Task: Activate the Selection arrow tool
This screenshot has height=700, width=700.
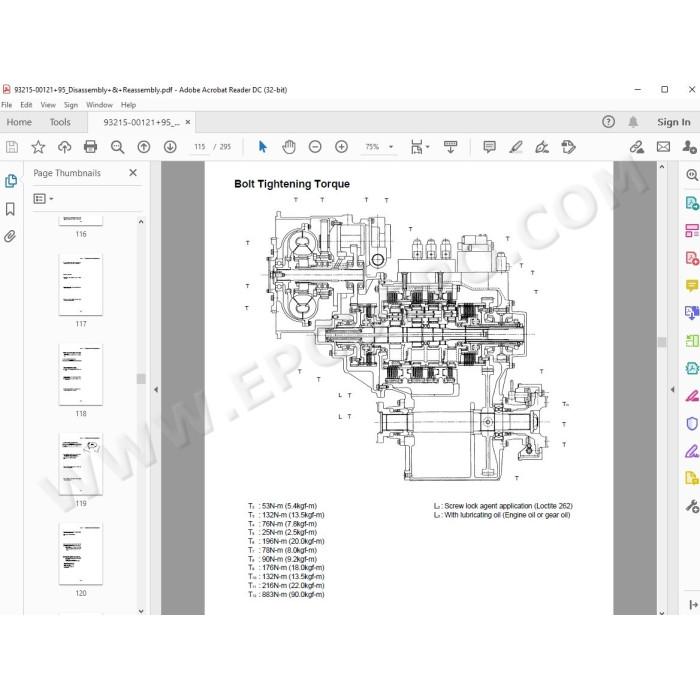Action: click(x=262, y=147)
